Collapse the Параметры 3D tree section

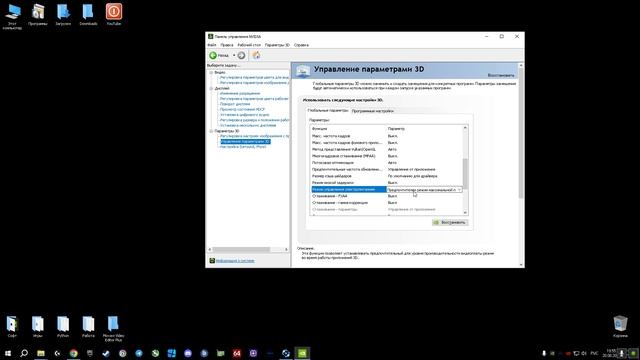211,131
